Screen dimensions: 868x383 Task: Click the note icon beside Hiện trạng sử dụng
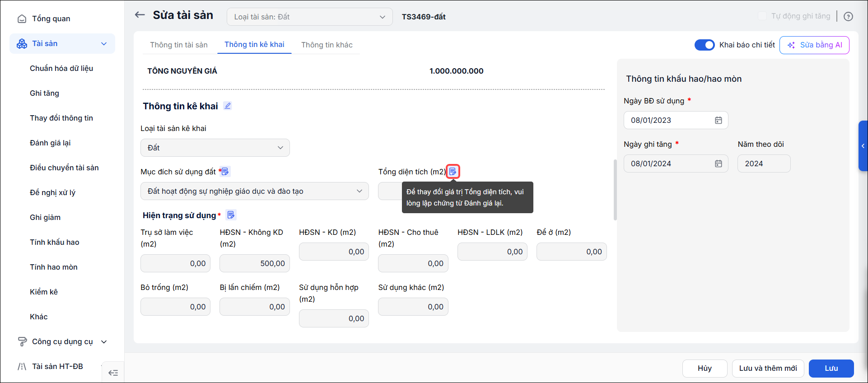(x=231, y=215)
